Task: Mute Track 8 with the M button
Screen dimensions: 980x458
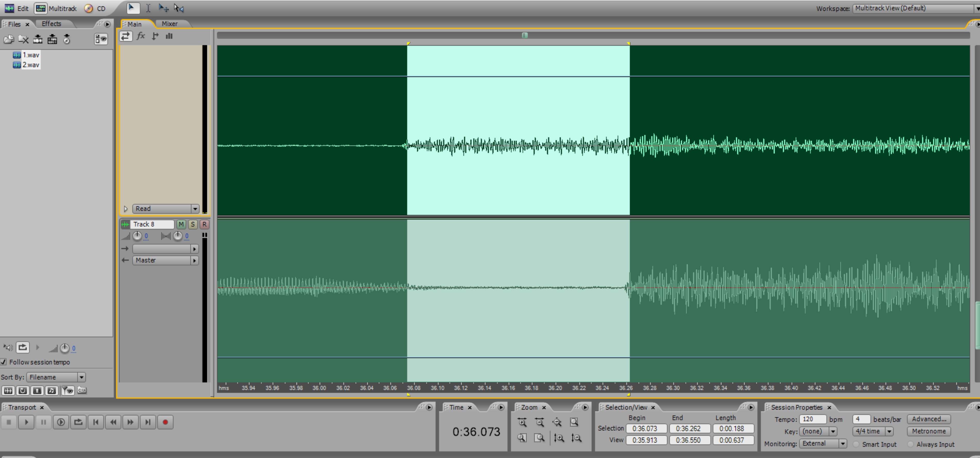Action: coord(181,224)
